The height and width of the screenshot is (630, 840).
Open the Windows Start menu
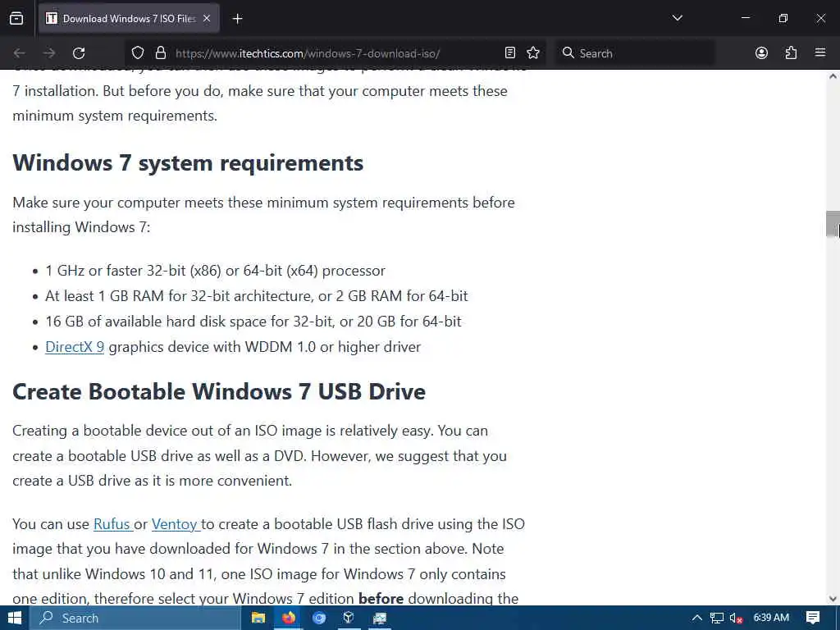(x=15, y=619)
